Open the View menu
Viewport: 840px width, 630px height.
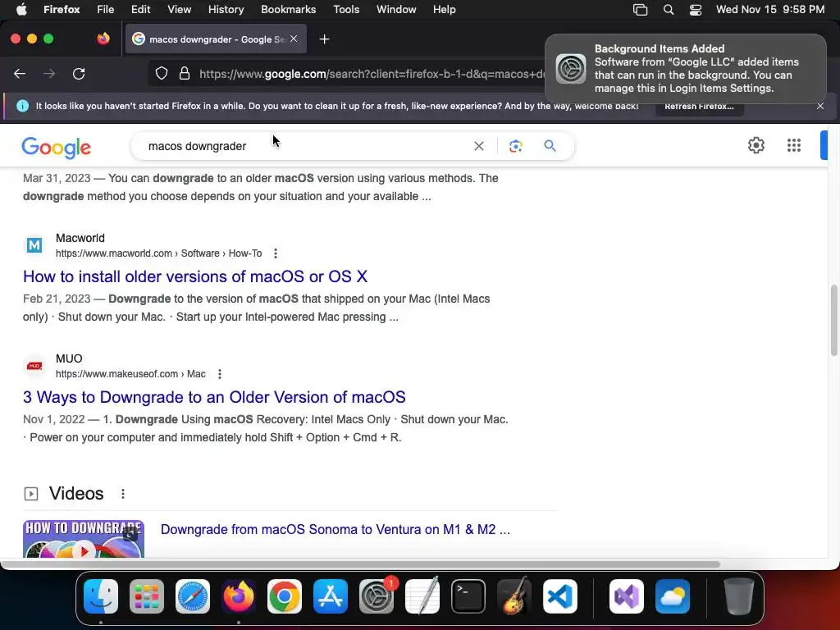(x=179, y=10)
